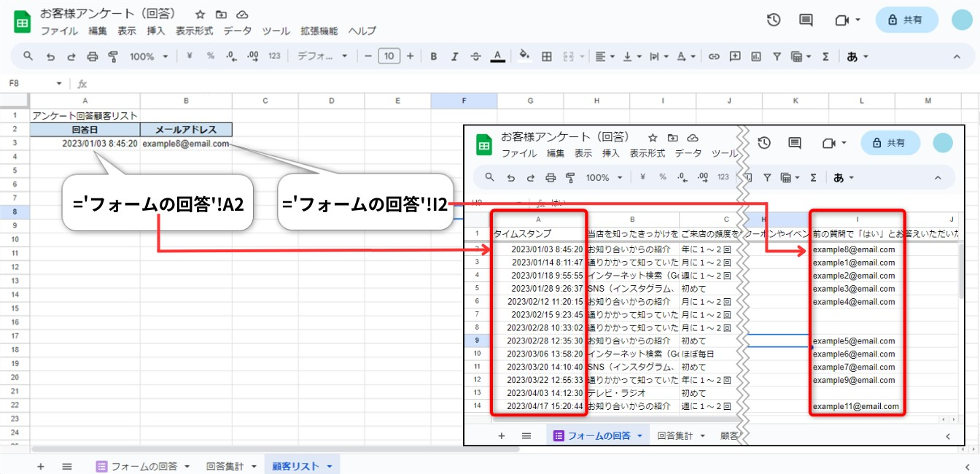The width and height of the screenshot is (980, 474).
Task: Insert a link using the toolbar icon
Action: pos(714,56)
